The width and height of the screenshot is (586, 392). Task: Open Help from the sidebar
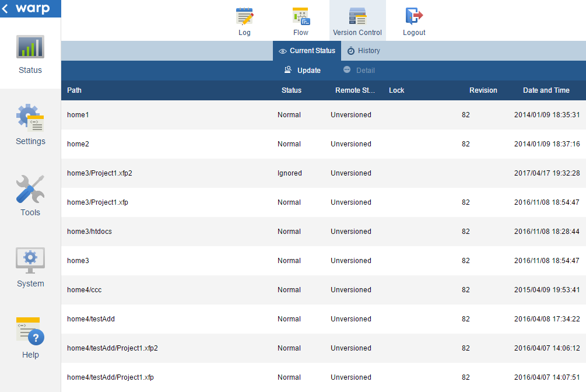click(x=30, y=337)
